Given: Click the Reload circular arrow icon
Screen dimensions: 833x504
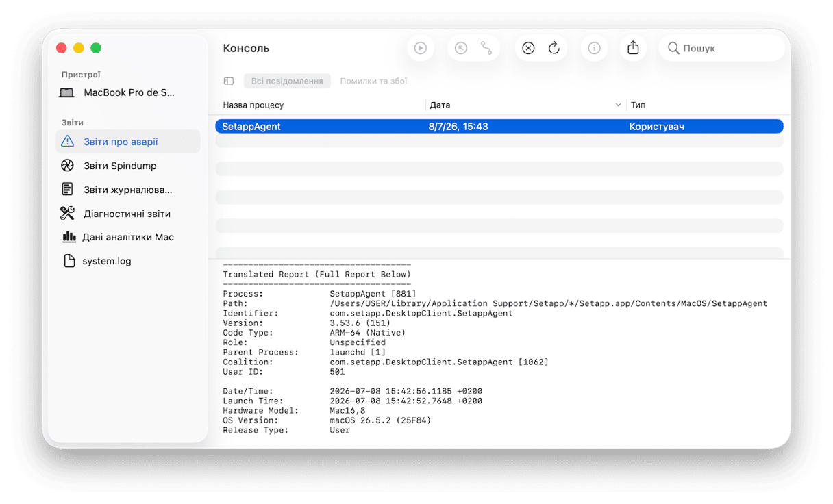Looking at the screenshot, I should [x=554, y=48].
